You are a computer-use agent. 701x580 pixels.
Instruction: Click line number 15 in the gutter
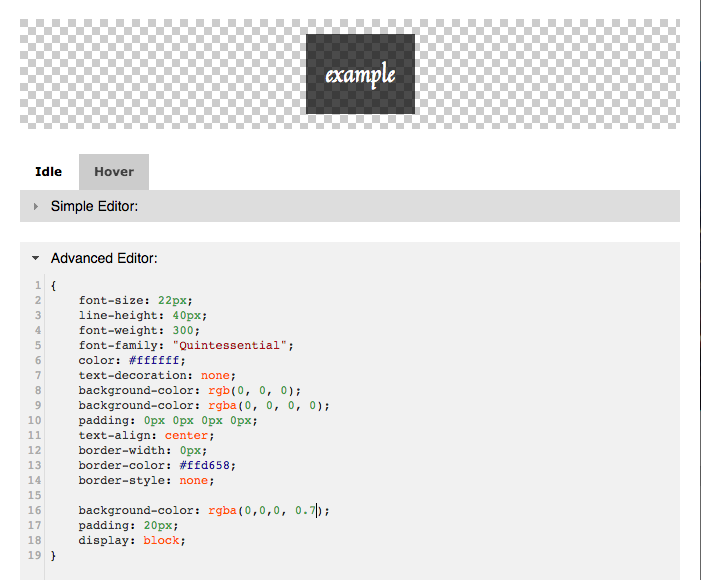pyautogui.click(x=34, y=495)
